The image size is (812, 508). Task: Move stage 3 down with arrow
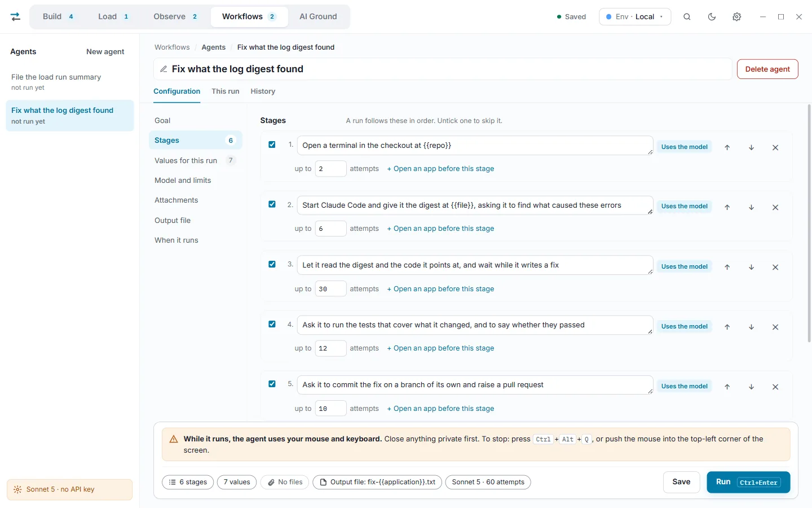point(751,267)
